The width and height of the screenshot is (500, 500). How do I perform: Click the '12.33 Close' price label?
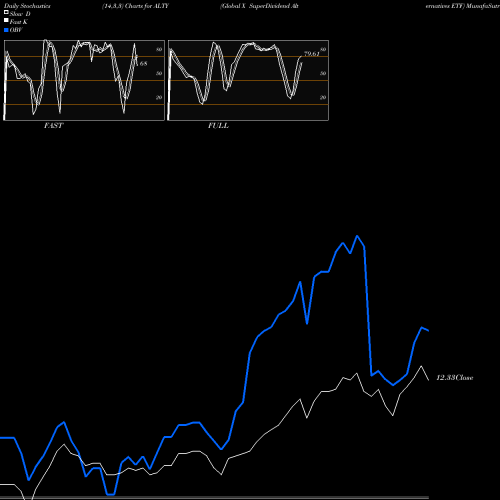point(455,378)
